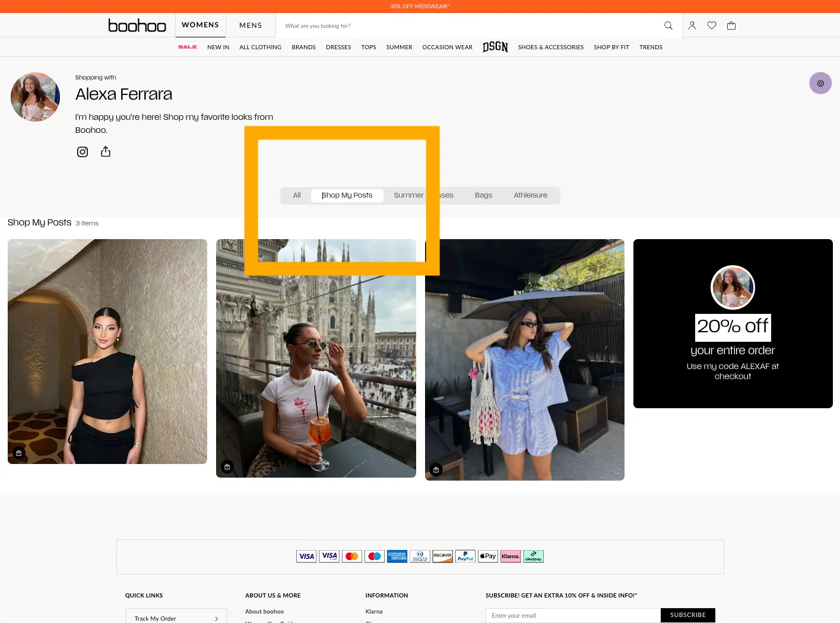840x623 pixels.
Task: Open the blue striped outfit photo
Action: (525, 360)
